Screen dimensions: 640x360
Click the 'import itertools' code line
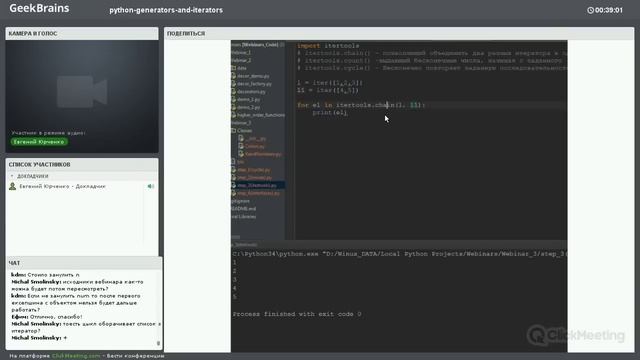pos(328,46)
